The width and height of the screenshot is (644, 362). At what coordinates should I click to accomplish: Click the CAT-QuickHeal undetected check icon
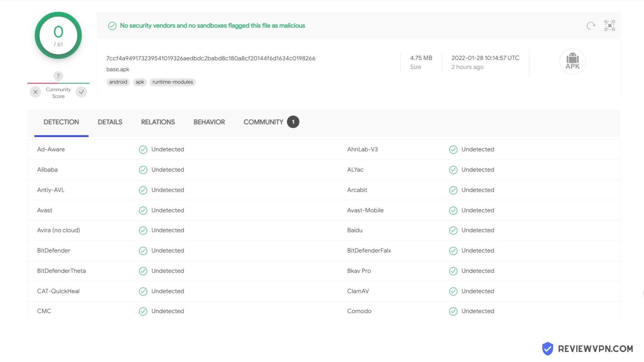[x=143, y=291]
